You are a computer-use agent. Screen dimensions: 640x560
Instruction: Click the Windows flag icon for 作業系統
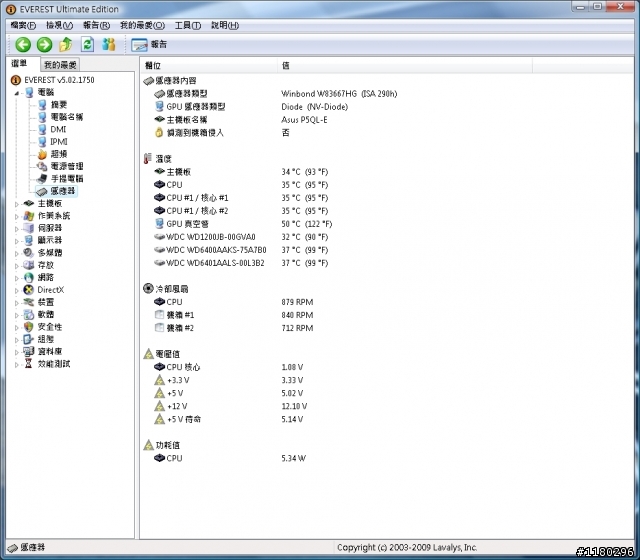click(x=29, y=216)
